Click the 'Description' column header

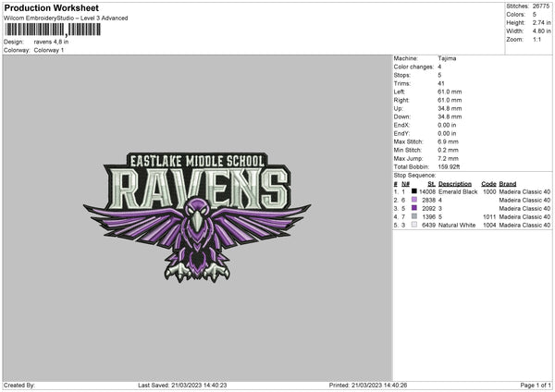coord(455,184)
